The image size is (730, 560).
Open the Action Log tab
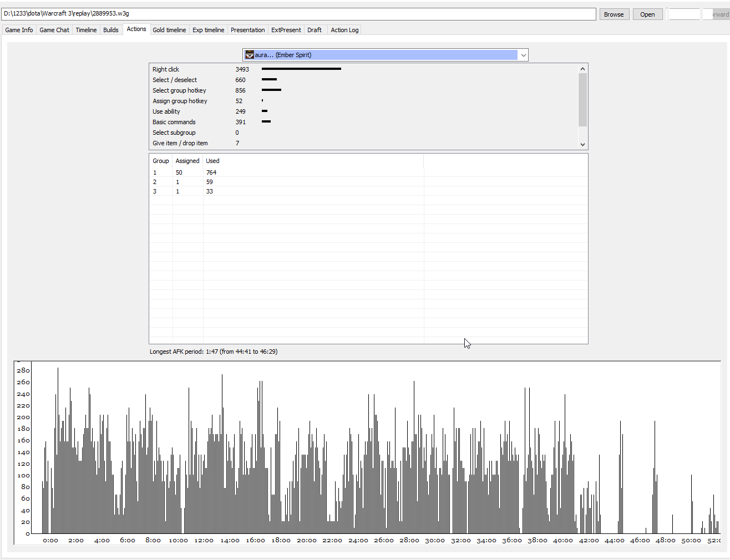pyautogui.click(x=344, y=30)
